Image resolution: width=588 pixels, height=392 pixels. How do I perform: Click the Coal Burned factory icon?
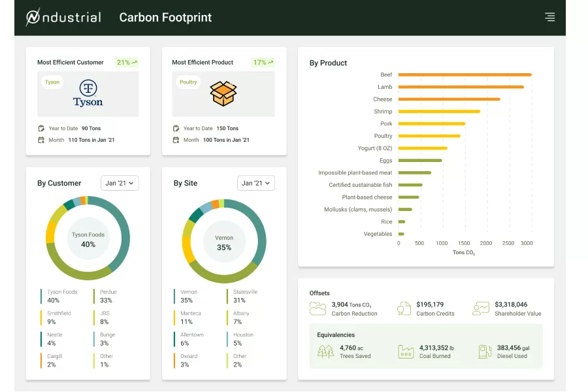pyautogui.click(x=406, y=351)
